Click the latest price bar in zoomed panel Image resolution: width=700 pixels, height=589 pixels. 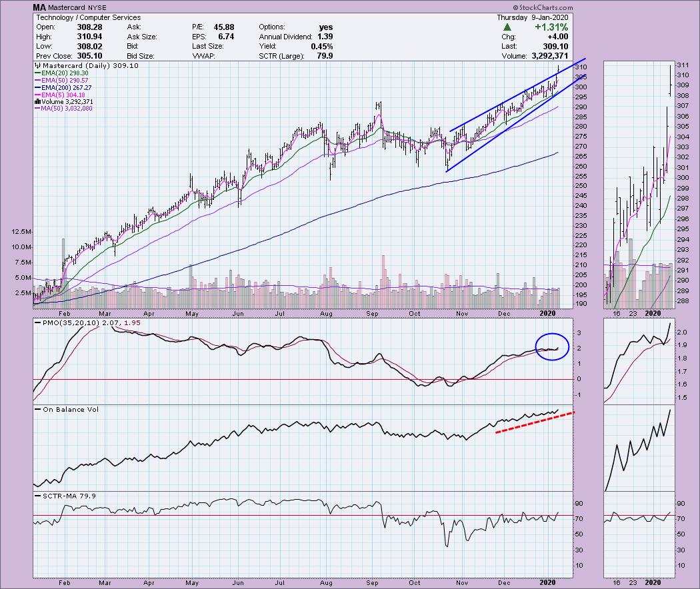pos(670,81)
